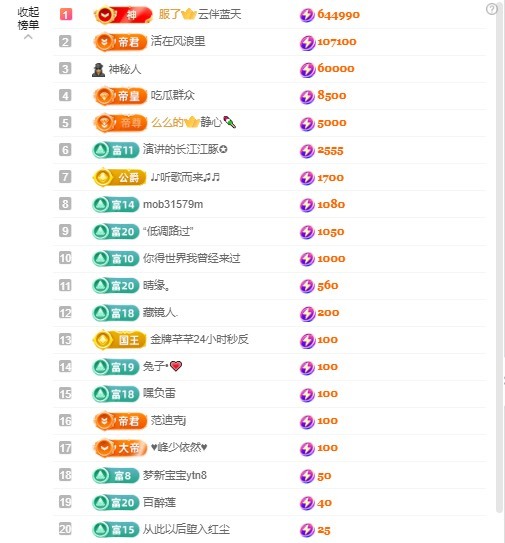The image size is (505, 543).
Task: Select username 兔子 with heart
Action: click(x=162, y=366)
